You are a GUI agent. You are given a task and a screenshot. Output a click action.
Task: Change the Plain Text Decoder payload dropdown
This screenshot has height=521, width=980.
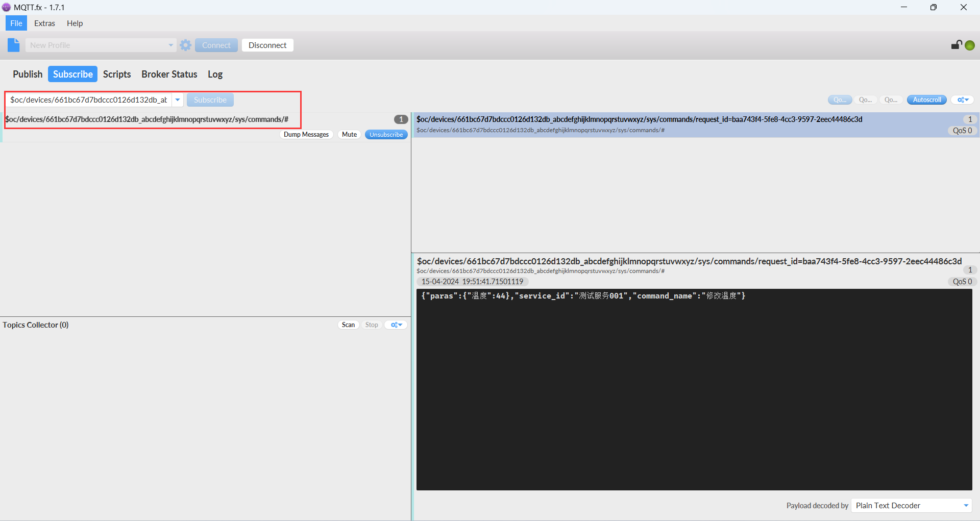coord(912,505)
